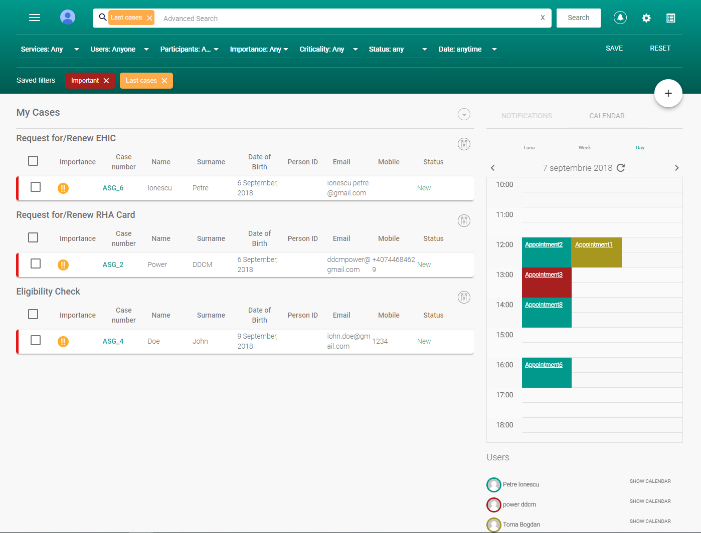The width and height of the screenshot is (701, 533).
Task: Click the add new case plus button
Action: click(668, 93)
